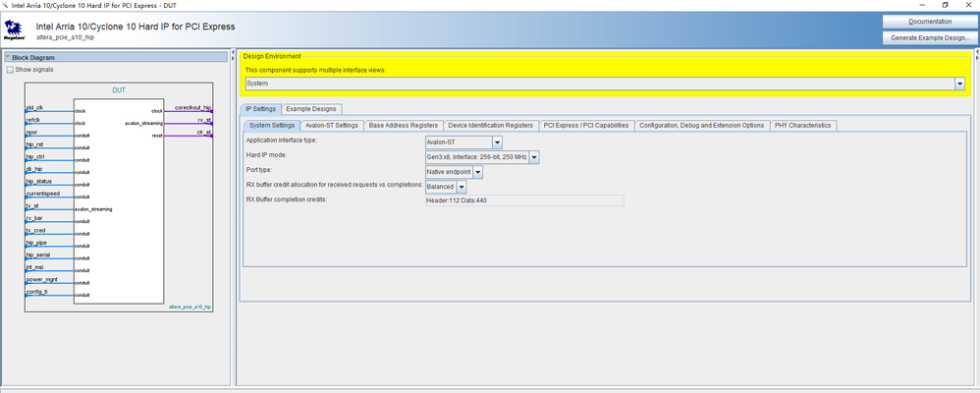This screenshot has width=980, height=393.
Task: Open the Base Address Registers tab
Action: point(404,125)
